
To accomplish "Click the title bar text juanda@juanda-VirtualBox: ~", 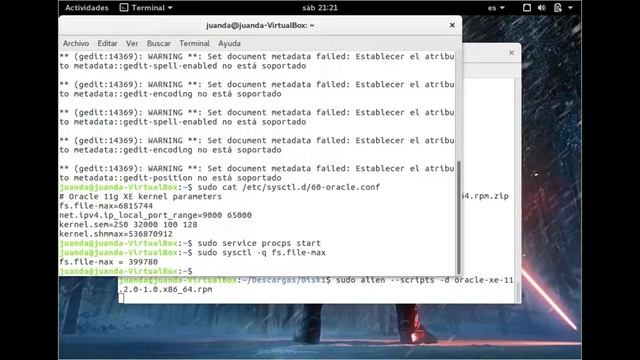I will point(260,25).
